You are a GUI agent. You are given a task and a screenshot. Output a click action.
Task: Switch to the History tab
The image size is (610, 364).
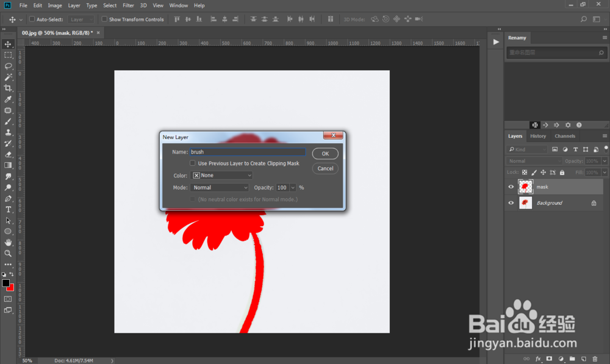[538, 136]
